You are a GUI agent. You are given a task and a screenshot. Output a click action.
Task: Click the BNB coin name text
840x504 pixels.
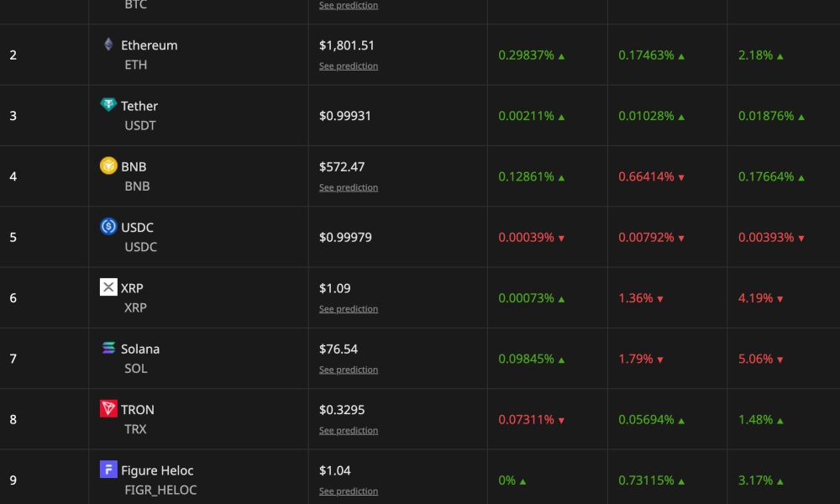click(x=134, y=166)
